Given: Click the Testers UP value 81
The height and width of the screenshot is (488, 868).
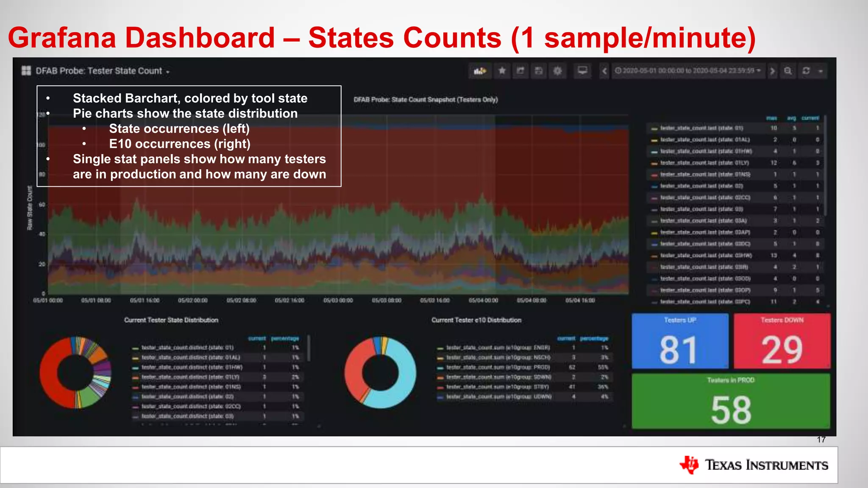Looking at the screenshot, I should click(x=679, y=350).
